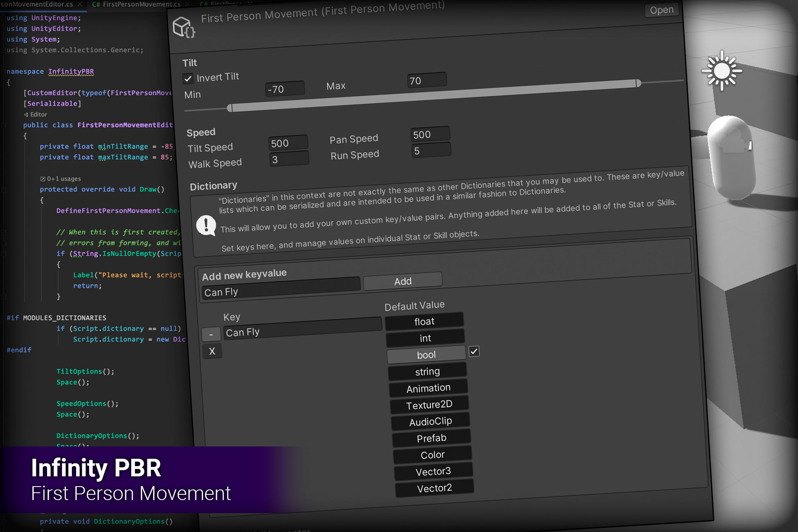Click the tilt range slider minimum handle
This screenshot has height=532, width=798.
pyautogui.click(x=230, y=108)
